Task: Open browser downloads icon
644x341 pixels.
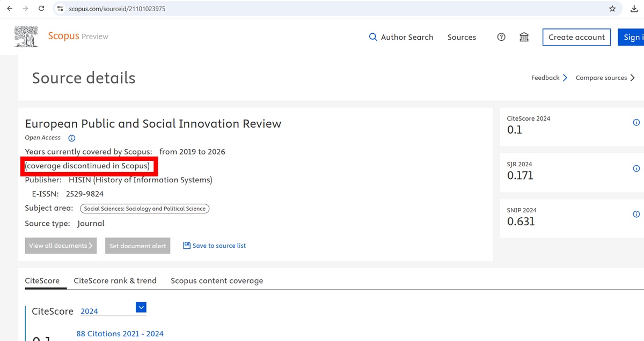Action: coord(634,9)
